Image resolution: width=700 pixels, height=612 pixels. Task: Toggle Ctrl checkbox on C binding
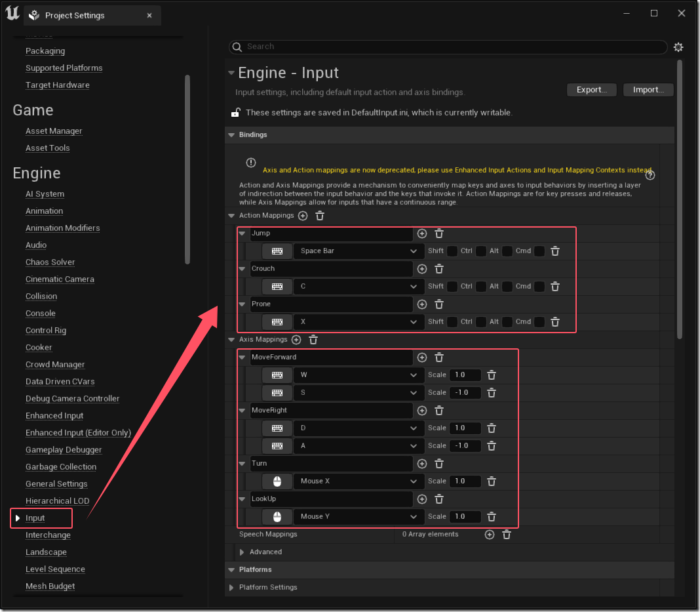click(481, 287)
